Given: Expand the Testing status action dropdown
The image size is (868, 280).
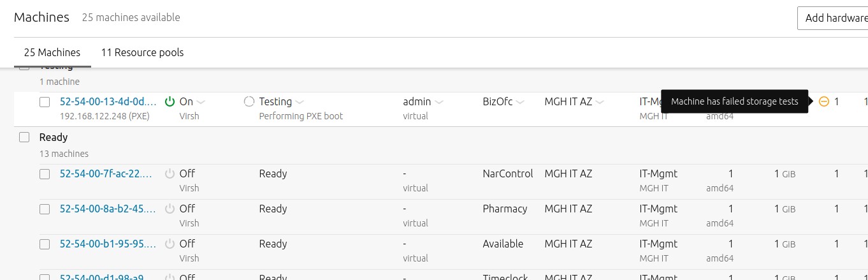Looking at the screenshot, I should point(300,102).
